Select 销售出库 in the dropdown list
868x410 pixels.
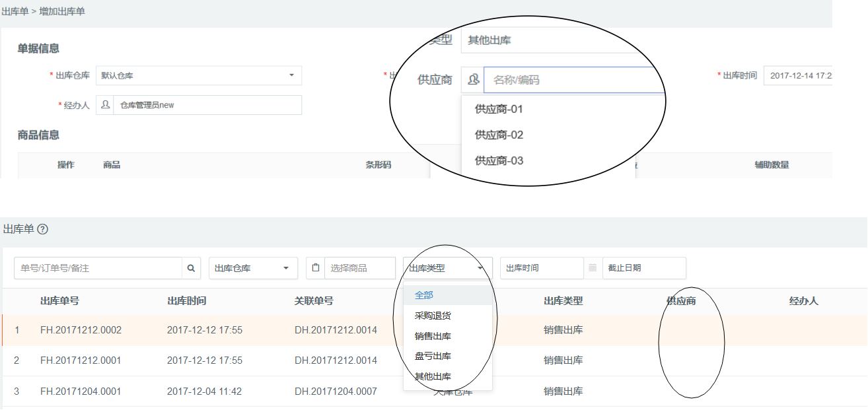click(448, 336)
